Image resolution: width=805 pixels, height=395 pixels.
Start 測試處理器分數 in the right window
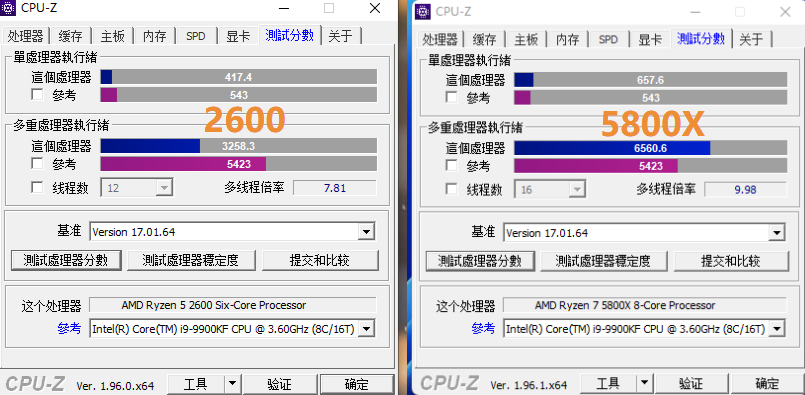[x=481, y=261]
